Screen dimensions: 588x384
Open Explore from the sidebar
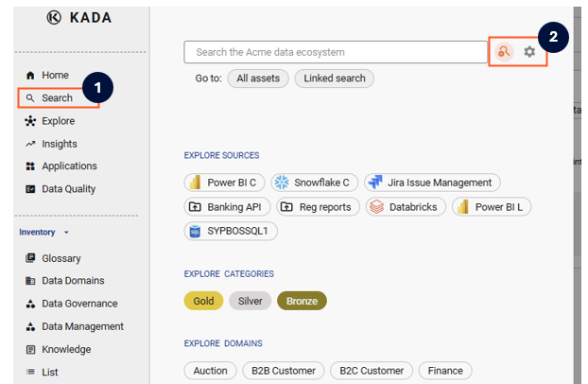[57, 121]
